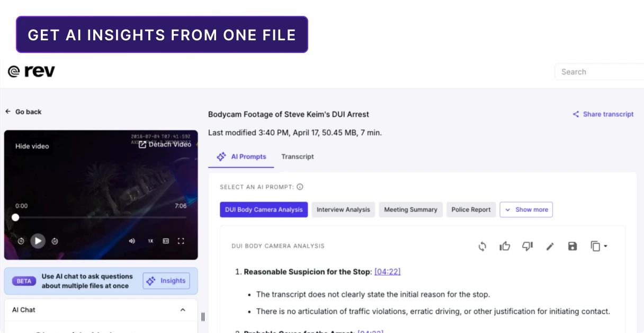
Task: Expand Show more prompts dropdown
Action: (526, 209)
